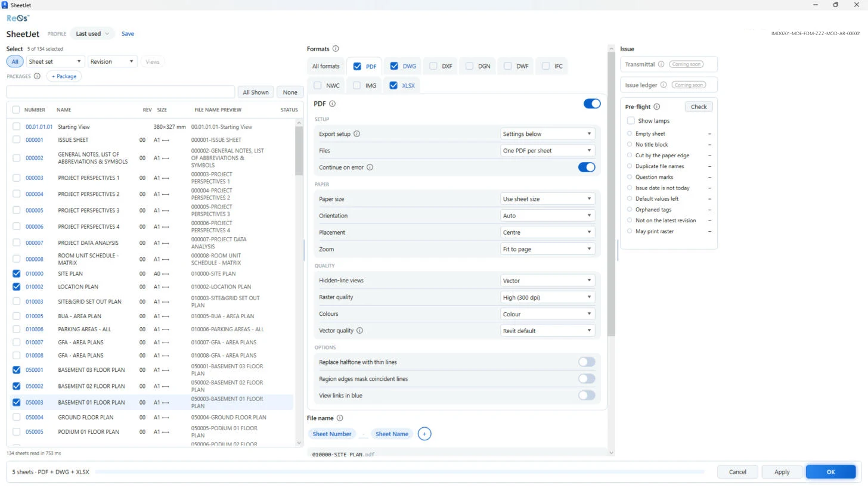Click the size arrows icon on ISSUE SHEET row
Viewport: 868px width, 488px height.
tap(166, 140)
